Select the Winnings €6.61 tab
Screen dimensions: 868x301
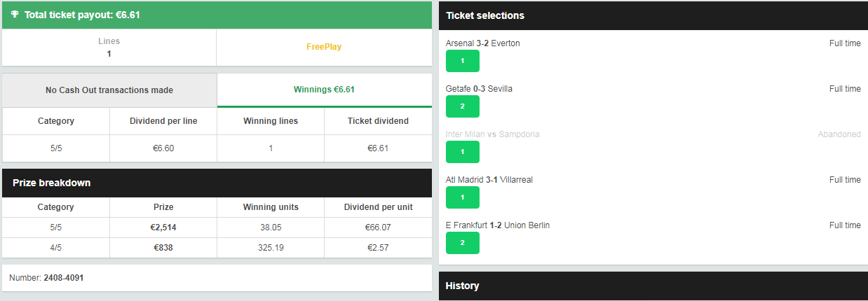[324, 90]
